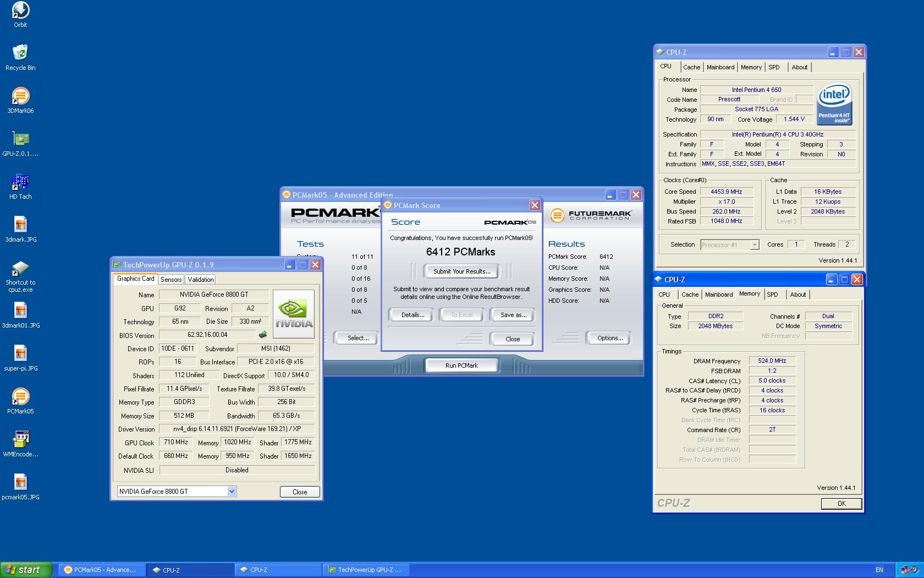Open the Recycle Bin icon
The height and width of the screenshot is (578, 924).
20,57
